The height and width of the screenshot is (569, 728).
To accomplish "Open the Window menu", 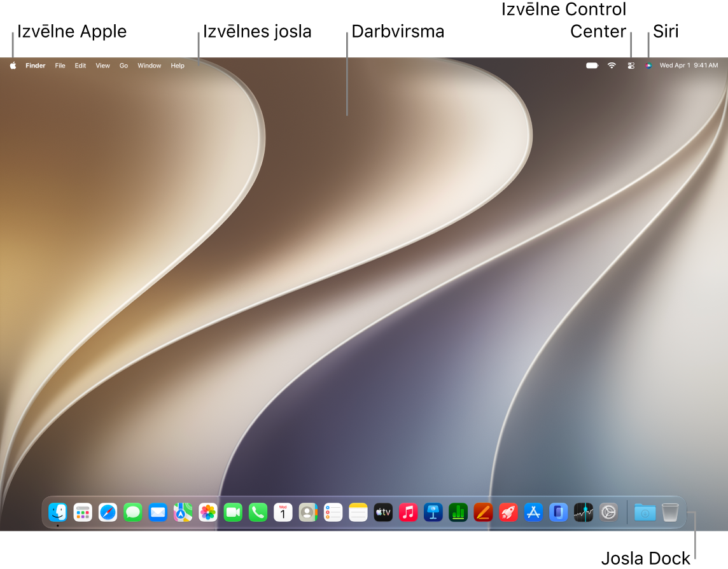I will click(149, 66).
